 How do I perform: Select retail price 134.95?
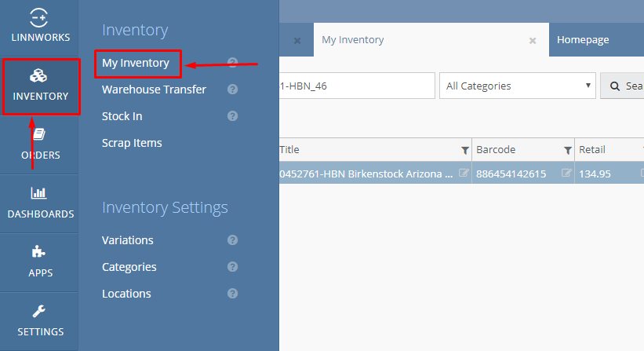595,174
